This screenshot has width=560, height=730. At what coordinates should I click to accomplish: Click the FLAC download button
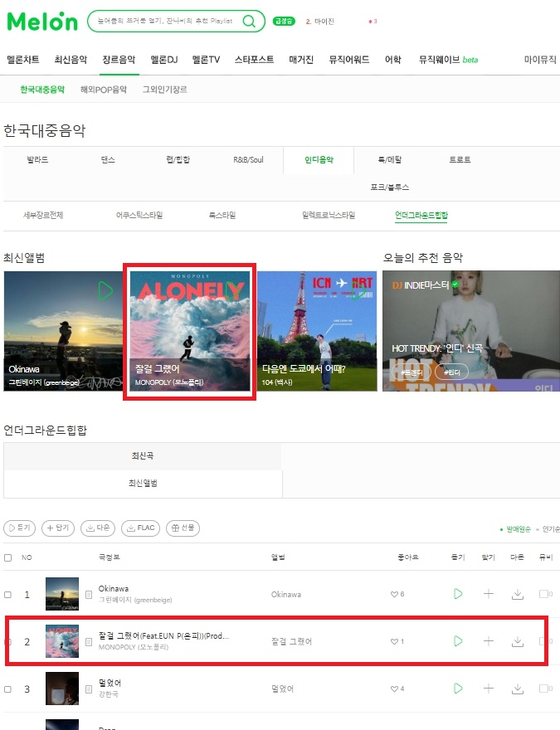tap(140, 528)
